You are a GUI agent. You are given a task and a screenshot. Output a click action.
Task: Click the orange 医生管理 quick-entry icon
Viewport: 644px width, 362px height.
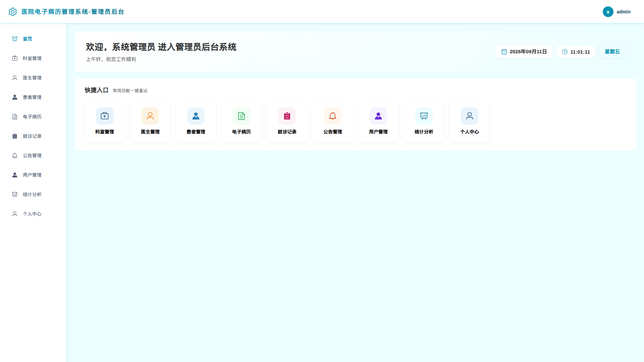coord(150,116)
